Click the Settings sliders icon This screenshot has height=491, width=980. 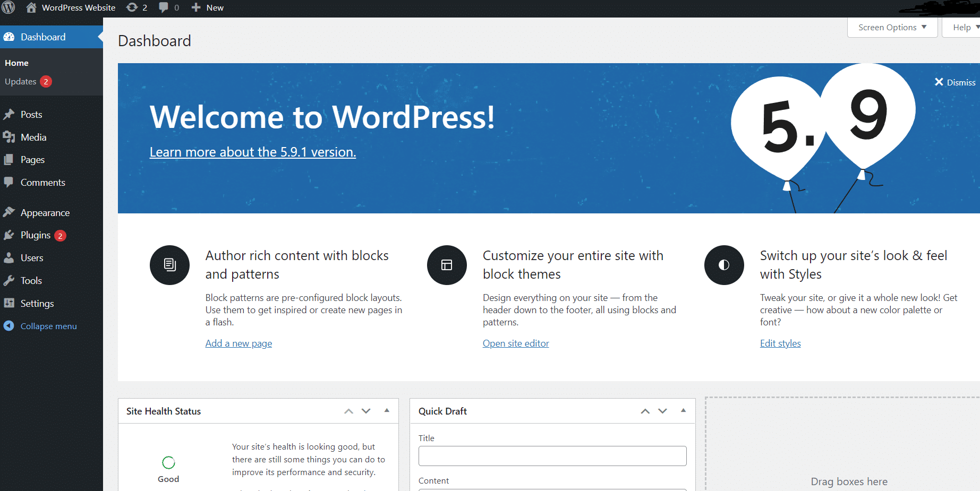point(9,303)
